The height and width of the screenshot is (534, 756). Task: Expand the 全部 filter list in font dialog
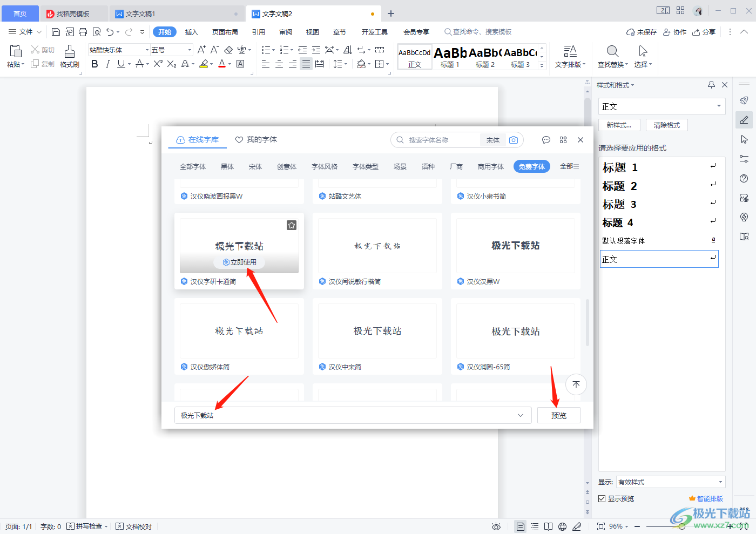point(570,166)
